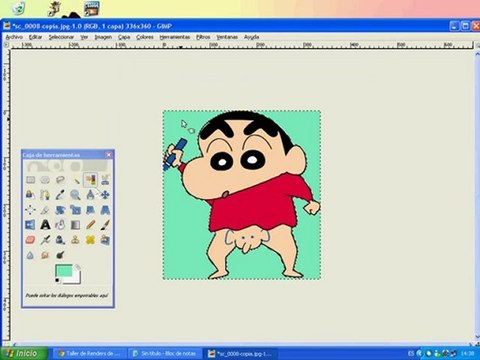The height and width of the screenshot is (360, 480).
Task: Open the Archivo menu
Action: point(14,37)
